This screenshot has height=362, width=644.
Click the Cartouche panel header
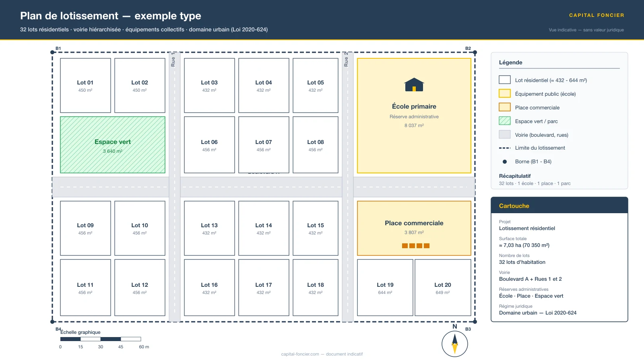[559, 206]
